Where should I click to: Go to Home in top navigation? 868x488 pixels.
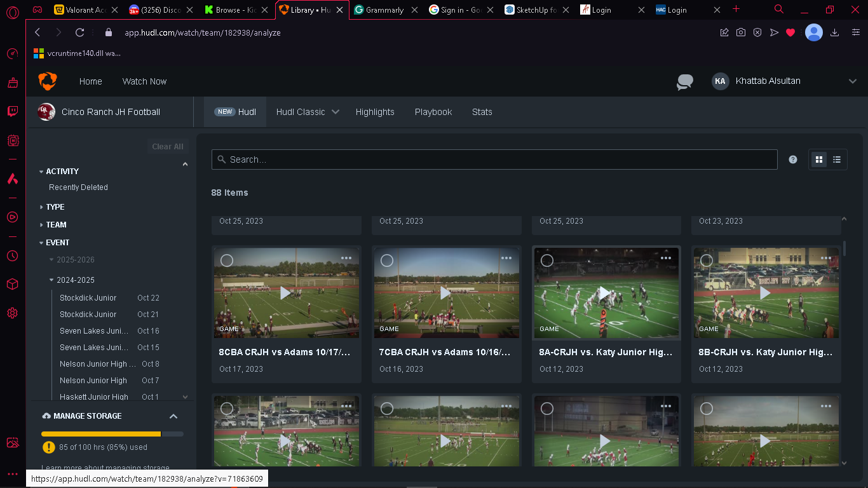(91, 81)
